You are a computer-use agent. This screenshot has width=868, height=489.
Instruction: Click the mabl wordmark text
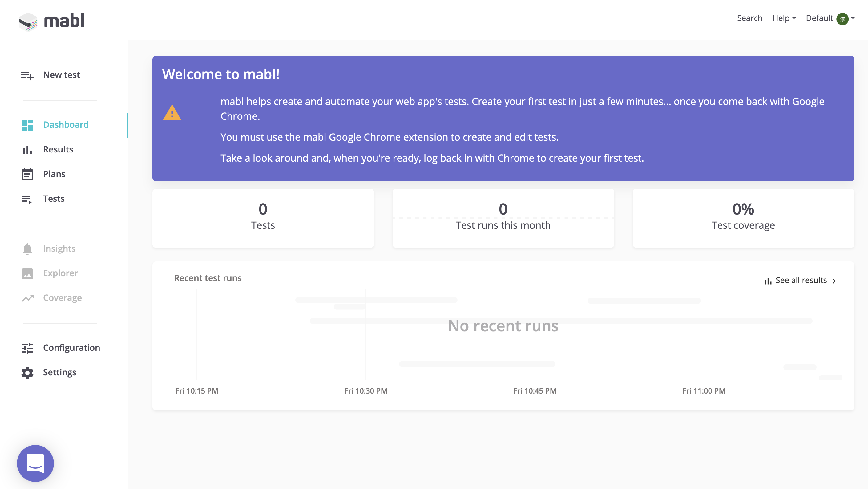click(64, 21)
